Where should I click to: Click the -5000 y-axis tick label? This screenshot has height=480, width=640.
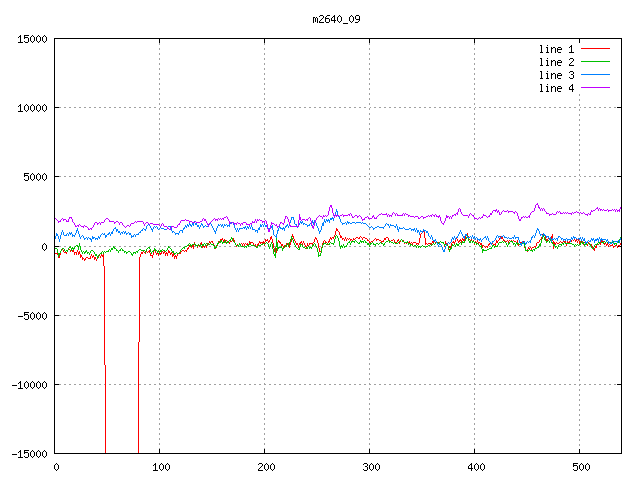(x=31, y=315)
